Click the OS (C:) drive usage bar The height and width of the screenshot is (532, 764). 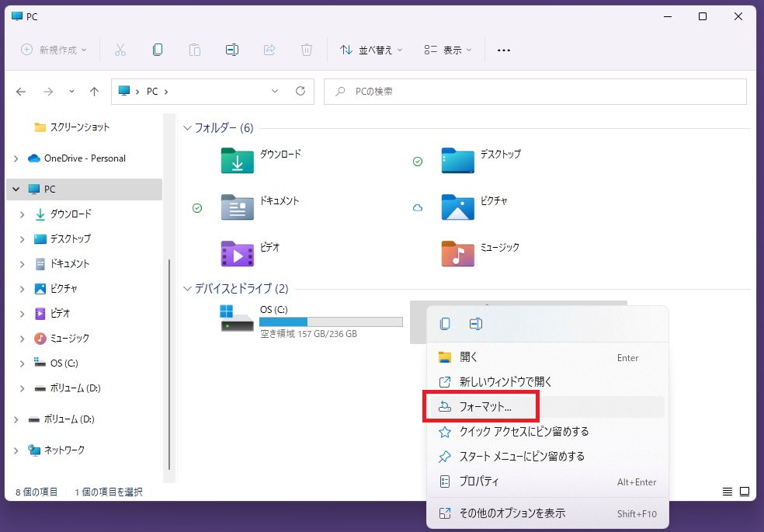tap(331, 322)
